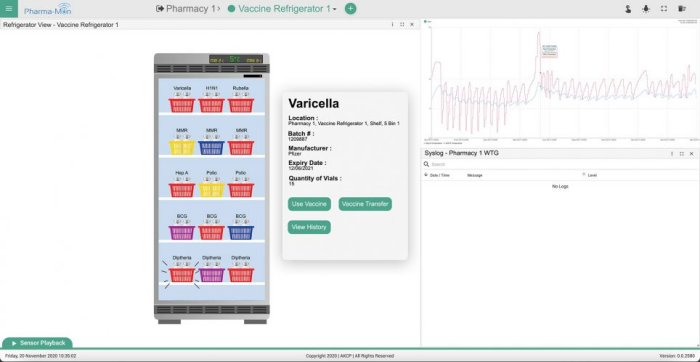Image resolution: width=700 pixels, height=362 pixels.
Task: Click the Location value text
Action: pyautogui.click(x=344, y=123)
